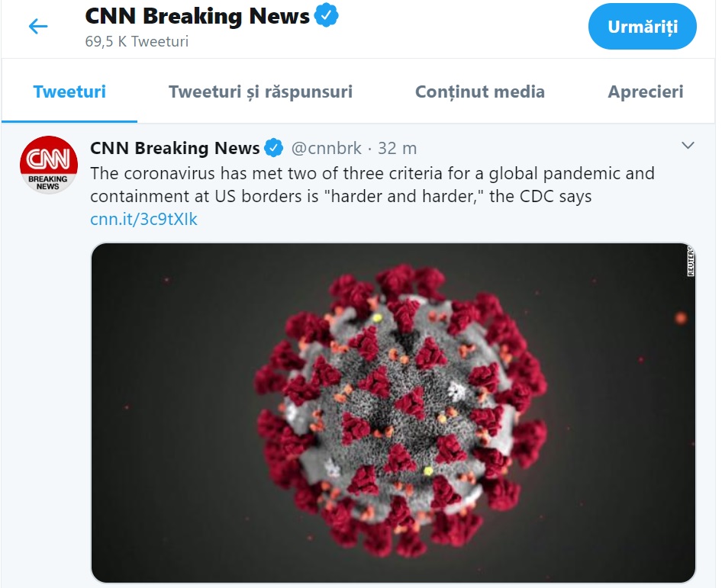The height and width of the screenshot is (588, 722).
Task: Open the Tweeturi și răspunsuri tab
Action: click(x=260, y=92)
